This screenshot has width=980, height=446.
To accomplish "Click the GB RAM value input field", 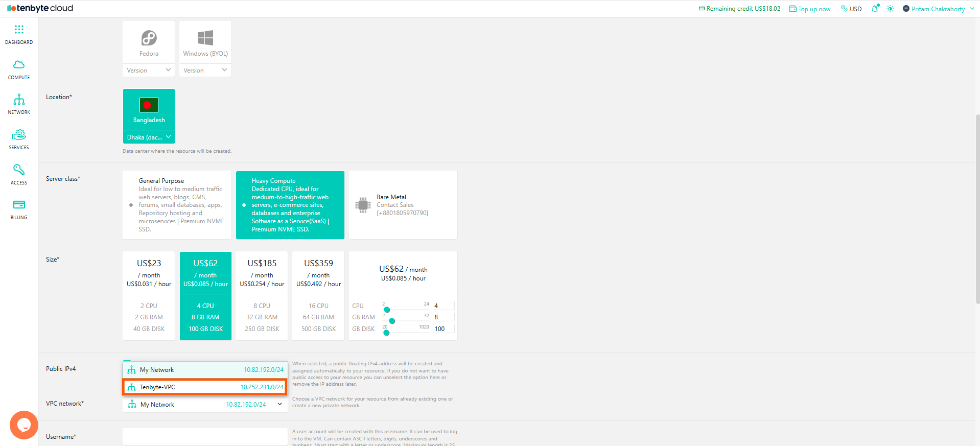I will (x=443, y=317).
